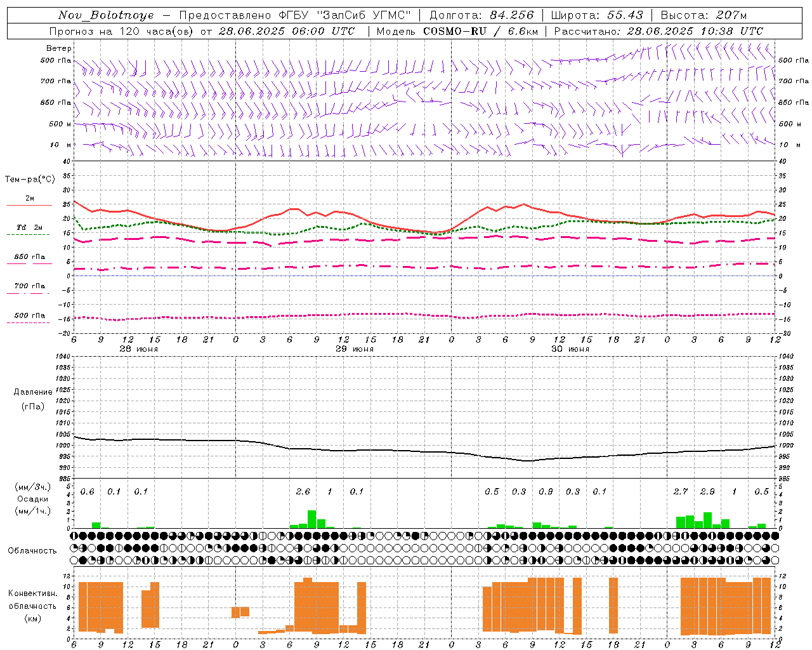Click the '0.6' precipitation value
812x650 pixels.
(x=87, y=492)
